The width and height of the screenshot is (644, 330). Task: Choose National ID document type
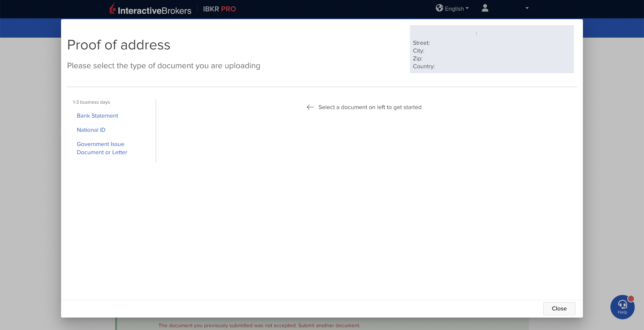click(x=91, y=130)
